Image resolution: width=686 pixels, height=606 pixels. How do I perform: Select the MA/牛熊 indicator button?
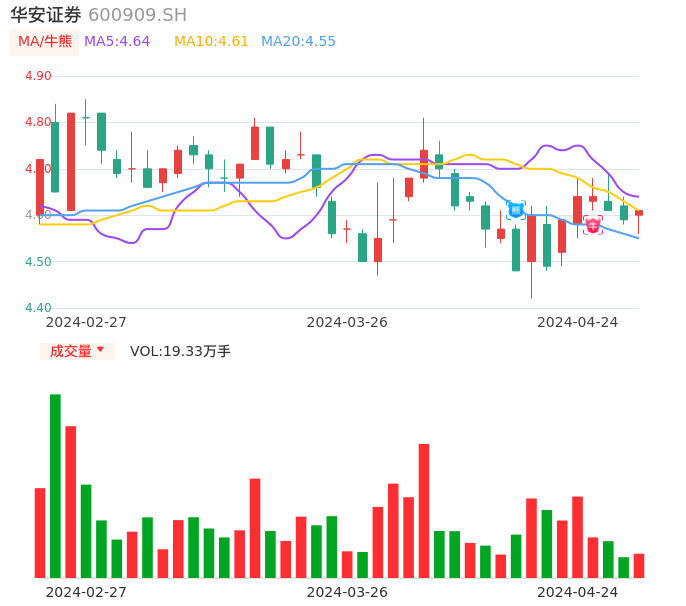click(x=44, y=42)
